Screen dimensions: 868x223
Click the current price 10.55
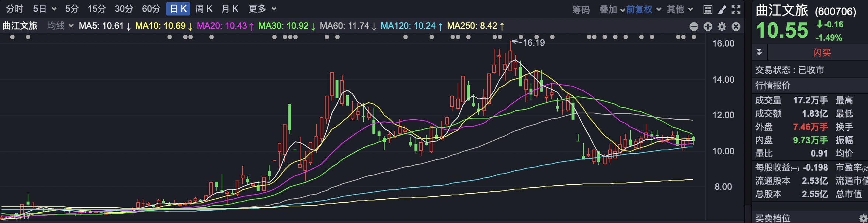coord(782,31)
